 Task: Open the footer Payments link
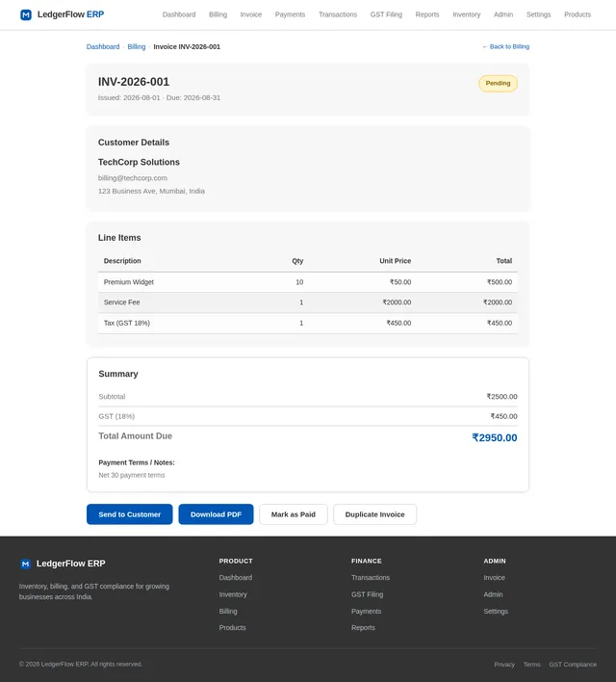pyautogui.click(x=366, y=612)
